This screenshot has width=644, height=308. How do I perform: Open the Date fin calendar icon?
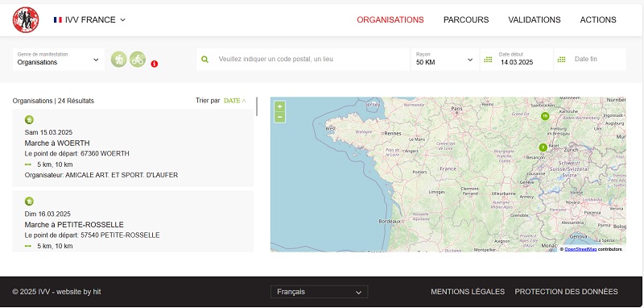tap(561, 60)
